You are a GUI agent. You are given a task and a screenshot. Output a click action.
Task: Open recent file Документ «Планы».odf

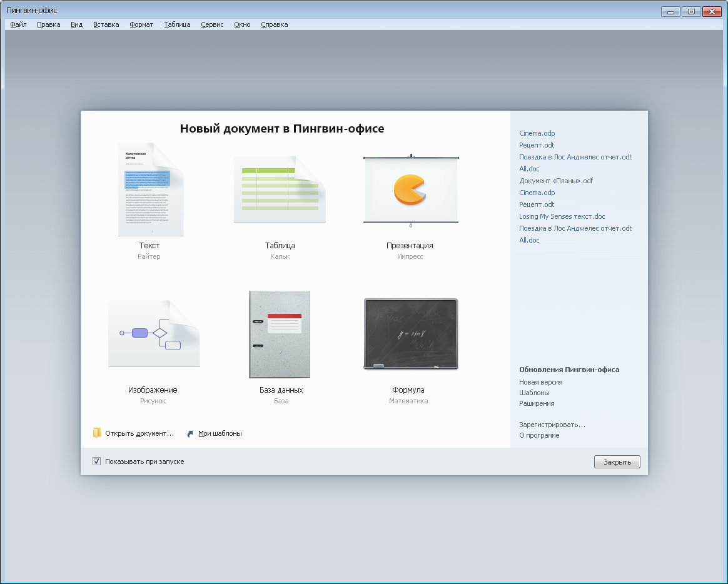[555, 181]
